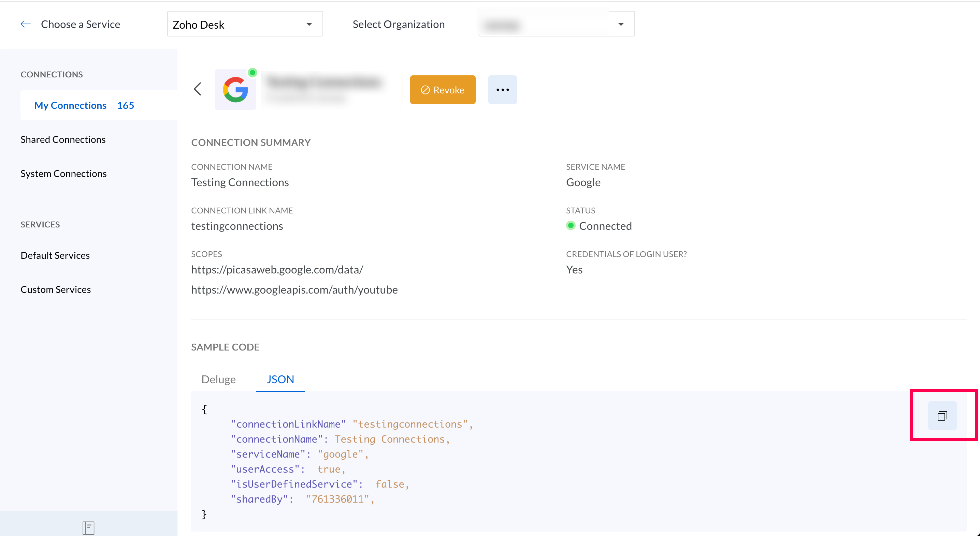Revoke the Testing Connections connection
This screenshot has width=980, height=536.
point(443,90)
